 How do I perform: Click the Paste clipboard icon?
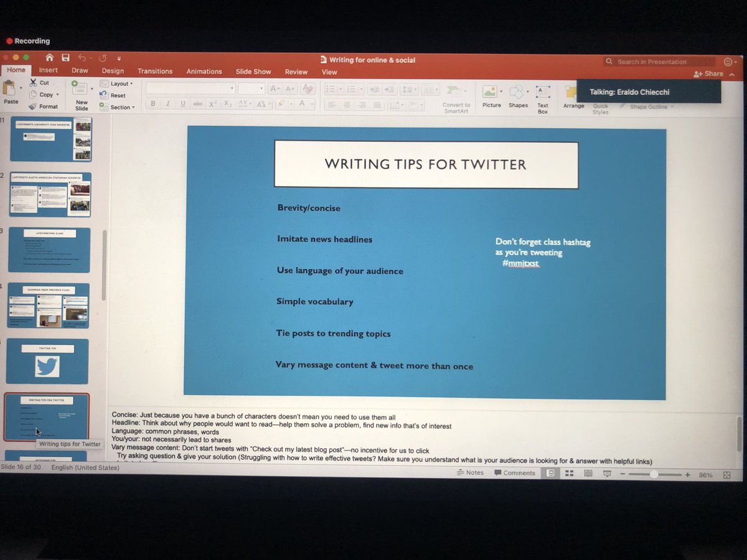[x=9, y=88]
